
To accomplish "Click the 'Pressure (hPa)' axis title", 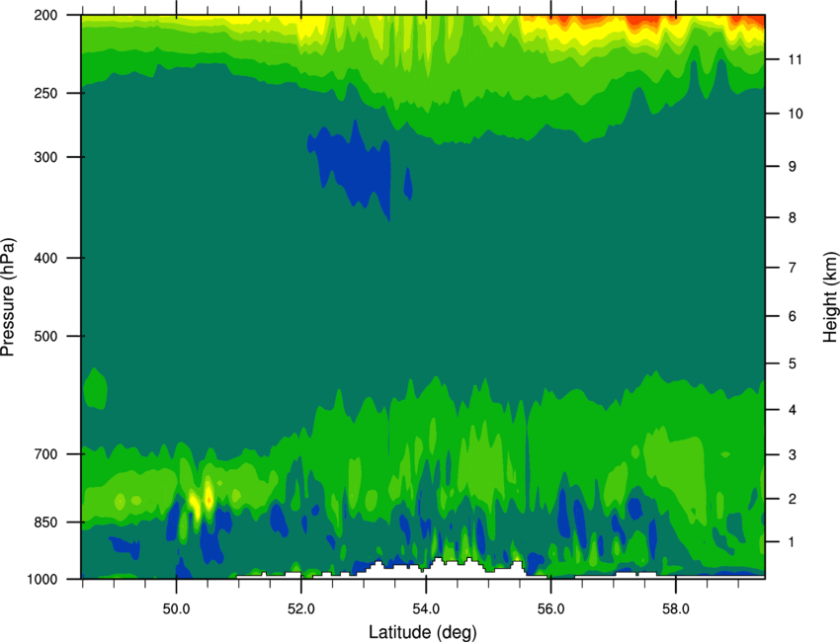I will pos(8,296).
